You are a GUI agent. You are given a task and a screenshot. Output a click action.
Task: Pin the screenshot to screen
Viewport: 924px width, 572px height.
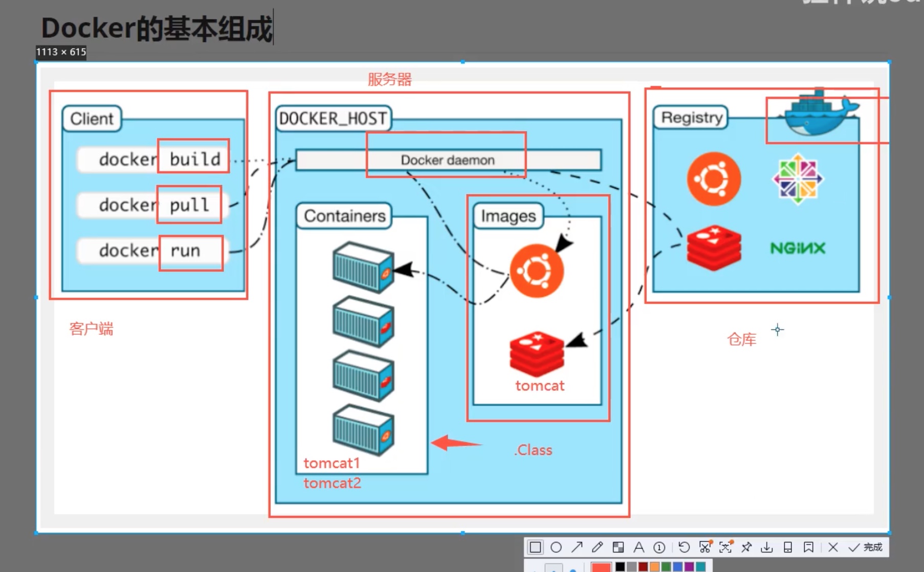coord(746,547)
